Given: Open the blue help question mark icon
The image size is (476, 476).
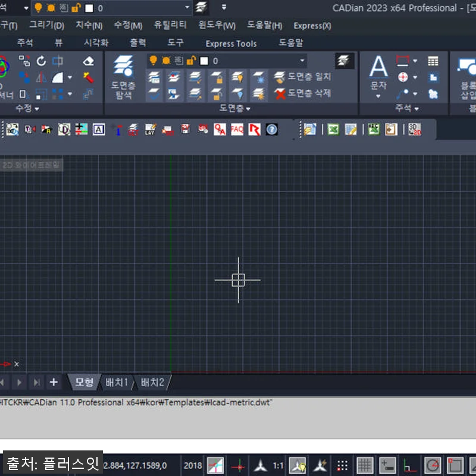Looking at the screenshot, I should (271, 129).
